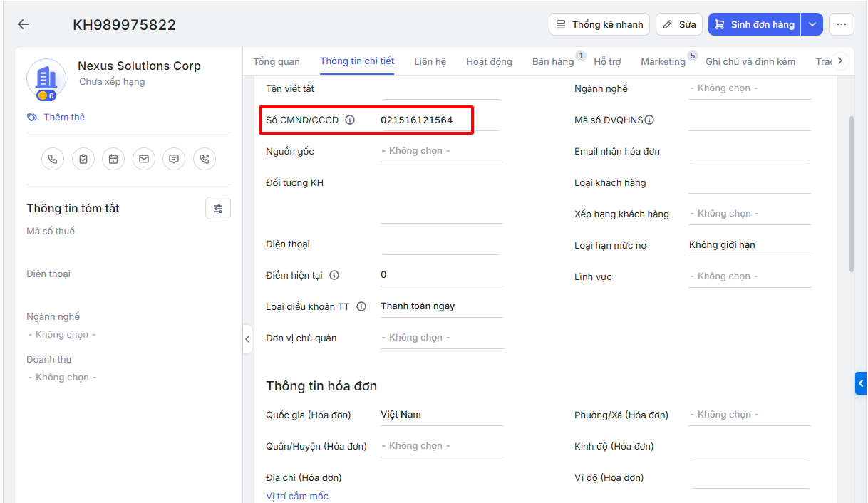This screenshot has height=503, width=868.
Task: Open Thống kê nhanh quick statistics
Action: pyautogui.click(x=599, y=24)
